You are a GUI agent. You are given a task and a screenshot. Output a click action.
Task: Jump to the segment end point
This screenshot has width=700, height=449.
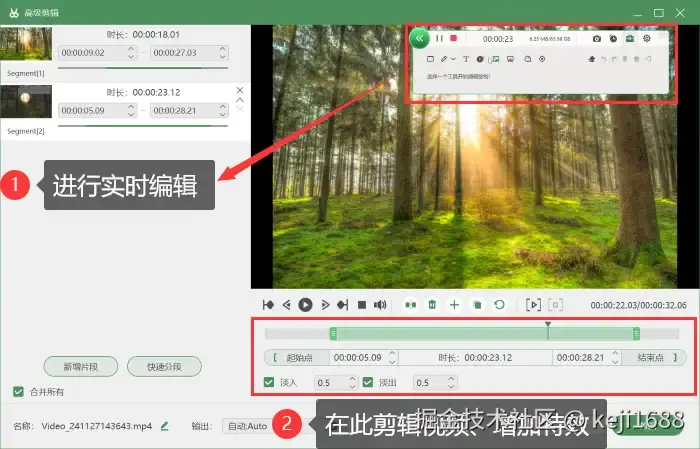[343, 305]
